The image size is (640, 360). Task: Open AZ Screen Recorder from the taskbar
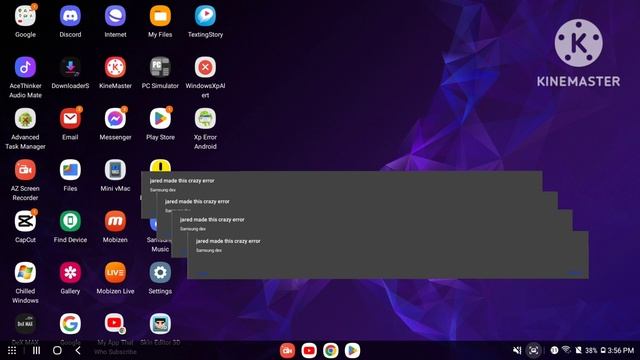[287, 351]
